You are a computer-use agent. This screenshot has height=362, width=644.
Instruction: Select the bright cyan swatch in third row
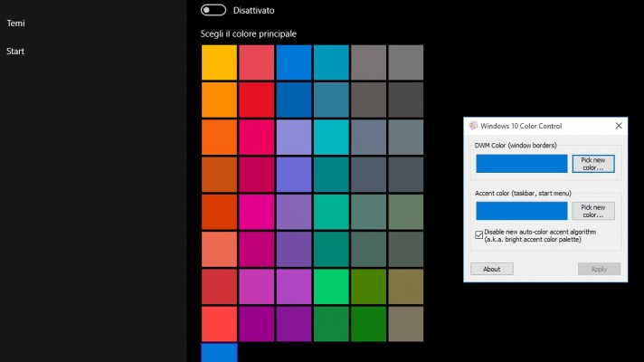(x=331, y=137)
